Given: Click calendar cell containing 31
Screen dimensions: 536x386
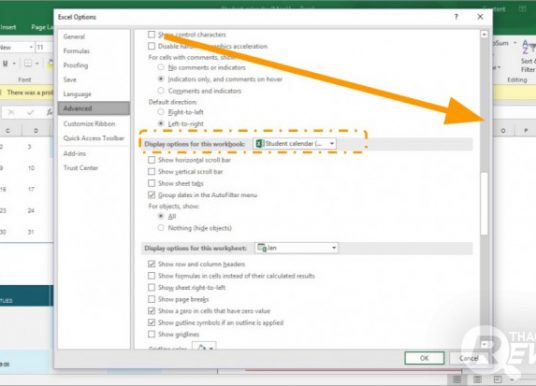Looking at the screenshot, I should [x=31, y=232].
